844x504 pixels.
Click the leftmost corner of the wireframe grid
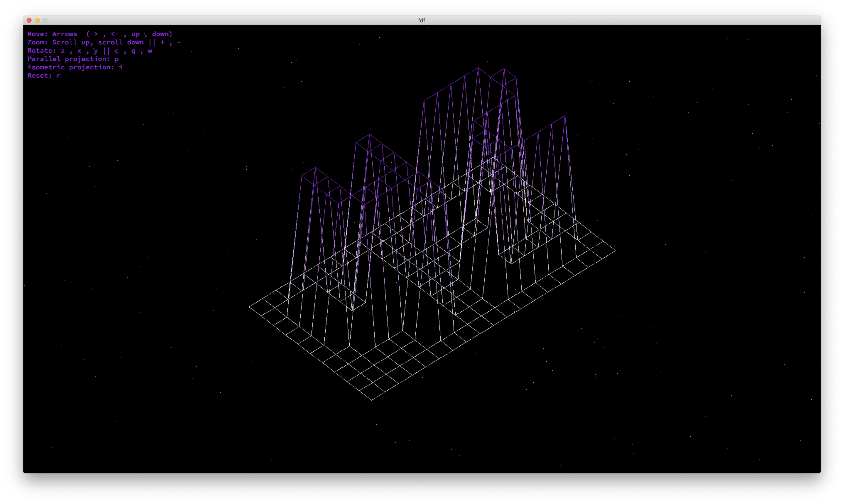click(250, 307)
